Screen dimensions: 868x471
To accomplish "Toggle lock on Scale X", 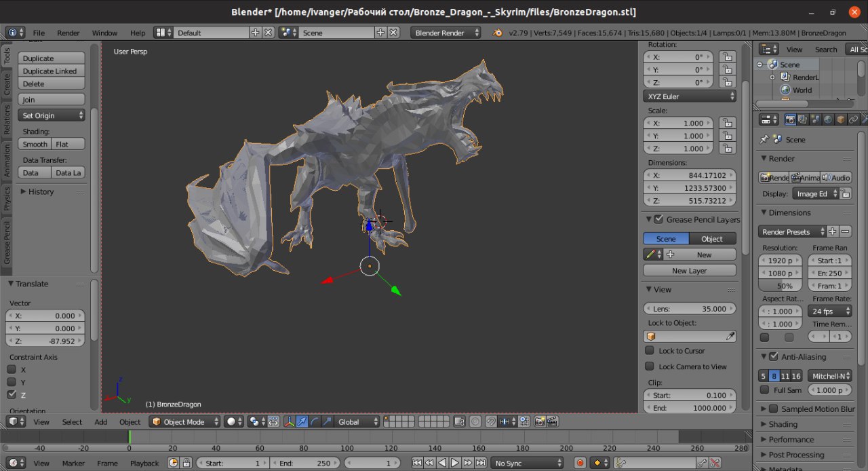I will click(726, 123).
